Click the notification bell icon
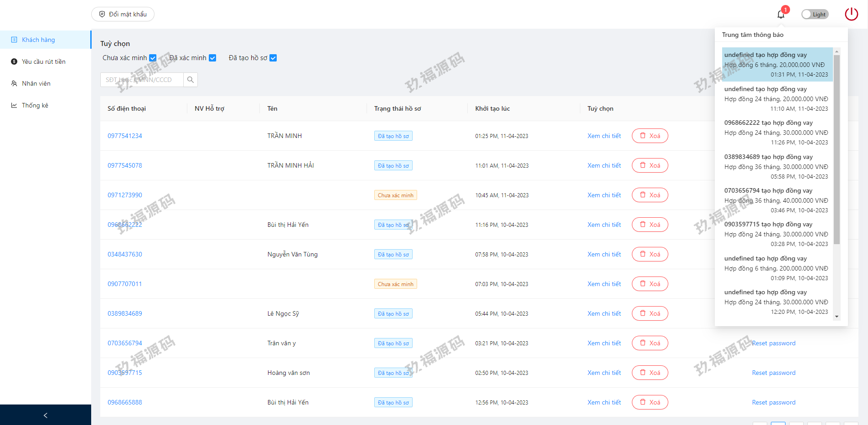Image resolution: width=868 pixels, height=425 pixels. pos(780,15)
